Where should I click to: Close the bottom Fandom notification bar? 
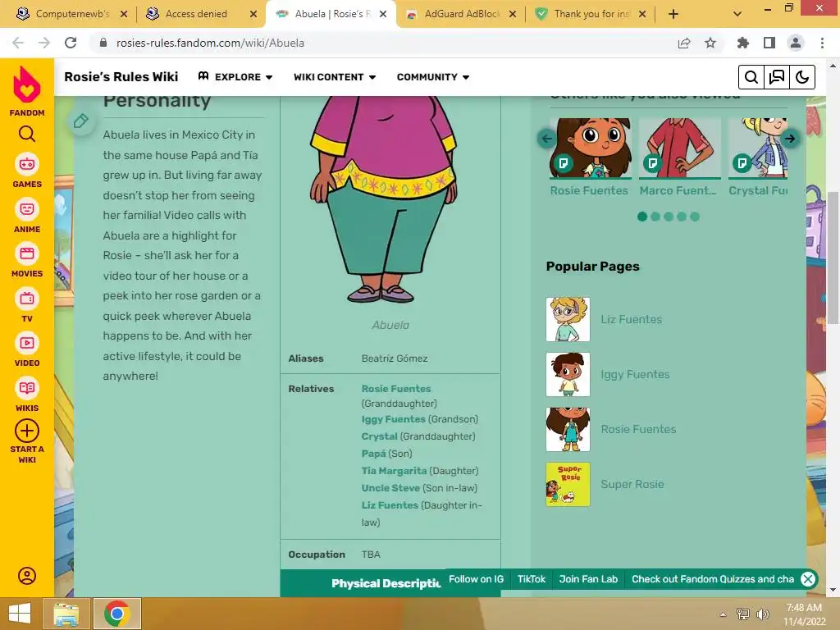pyautogui.click(x=808, y=579)
